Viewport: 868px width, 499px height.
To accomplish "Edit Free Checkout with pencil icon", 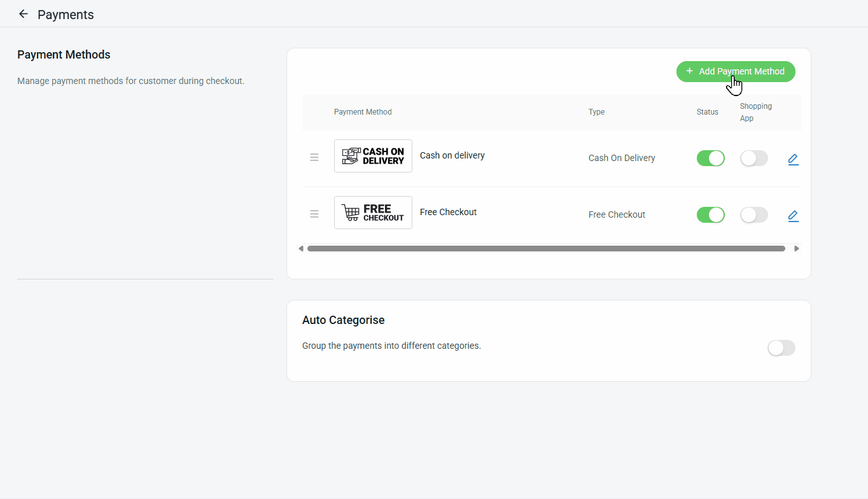I will [x=793, y=216].
